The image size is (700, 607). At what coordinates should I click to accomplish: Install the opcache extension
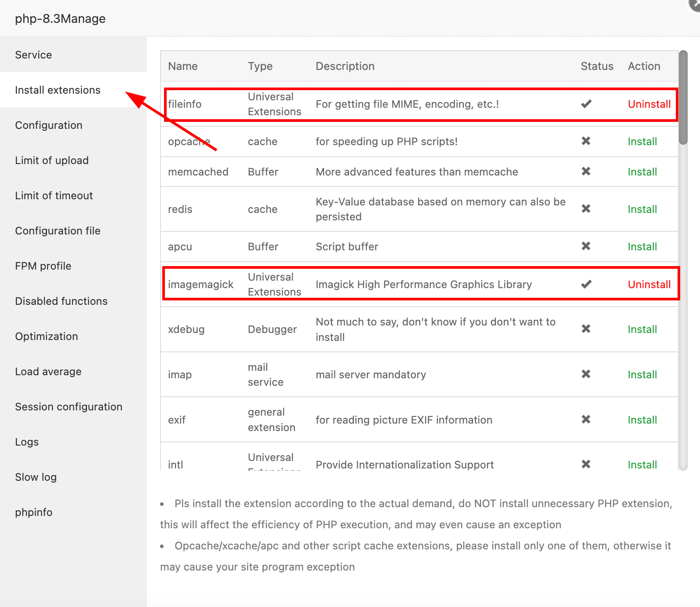[642, 142]
